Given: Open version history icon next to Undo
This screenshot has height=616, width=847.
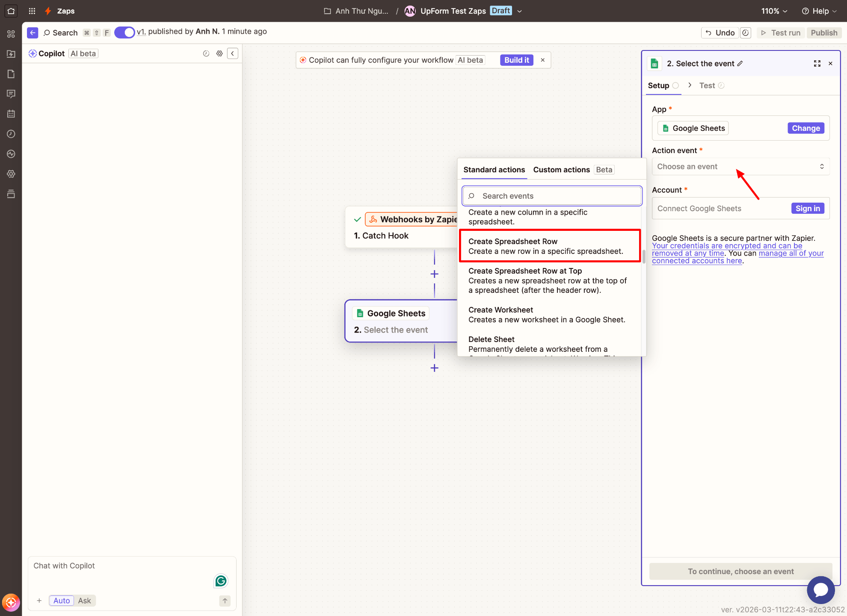Looking at the screenshot, I should point(746,33).
